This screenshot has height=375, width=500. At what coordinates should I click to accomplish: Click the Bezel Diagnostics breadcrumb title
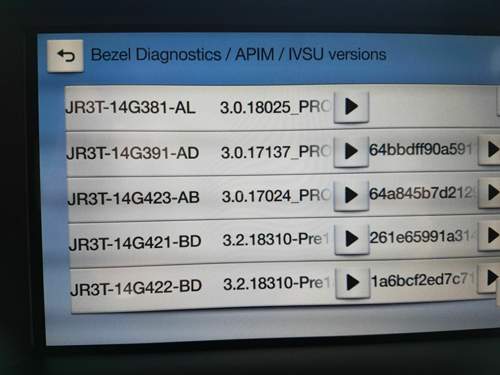pyautogui.click(x=156, y=55)
